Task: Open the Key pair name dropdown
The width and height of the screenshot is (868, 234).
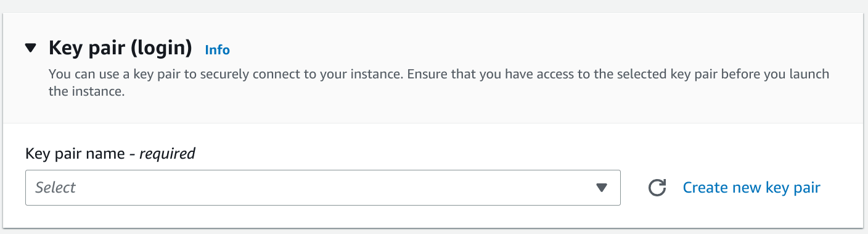Action: 322,188
